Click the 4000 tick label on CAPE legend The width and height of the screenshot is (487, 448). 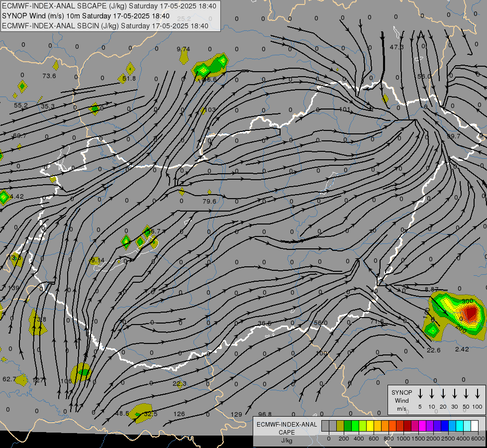click(x=463, y=439)
